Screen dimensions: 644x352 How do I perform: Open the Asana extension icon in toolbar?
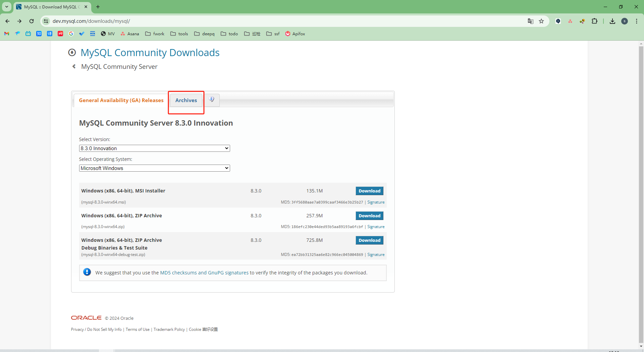570,21
